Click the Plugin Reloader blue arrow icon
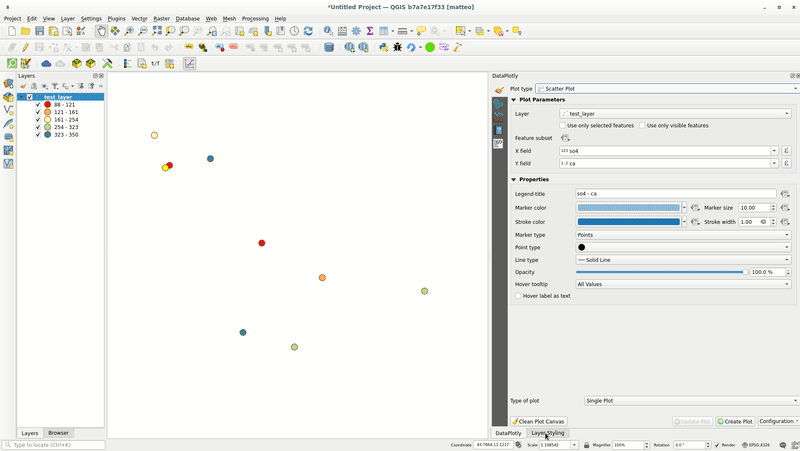The image size is (800, 451). 411,47
